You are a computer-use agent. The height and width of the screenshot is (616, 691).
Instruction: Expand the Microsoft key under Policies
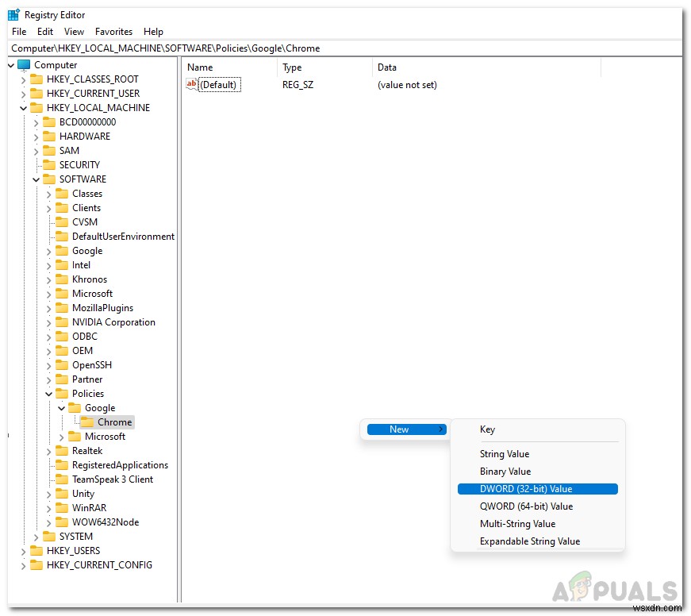(x=63, y=436)
